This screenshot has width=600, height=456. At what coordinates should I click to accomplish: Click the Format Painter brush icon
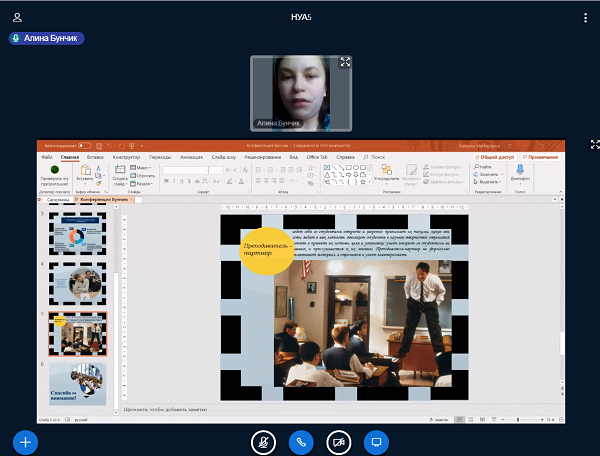click(98, 183)
